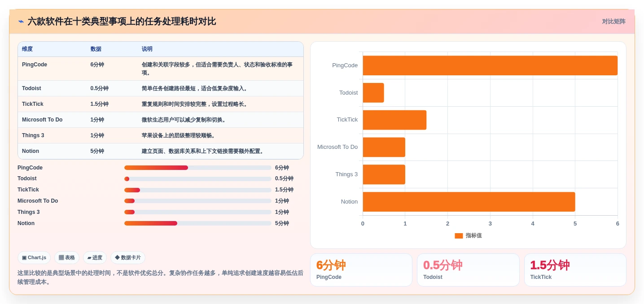Click the Things 3 progress bar
The width and height of the screenshot is (644, 304).
coord(198,212)
